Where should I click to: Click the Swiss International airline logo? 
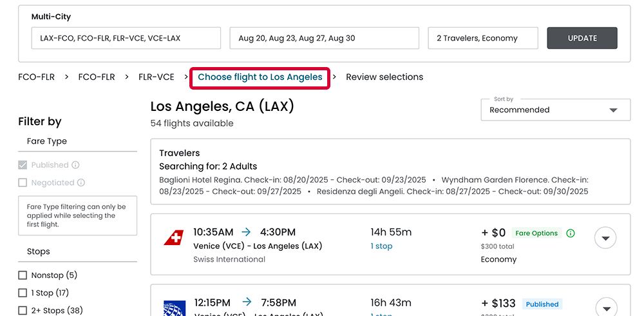[173, 239]
